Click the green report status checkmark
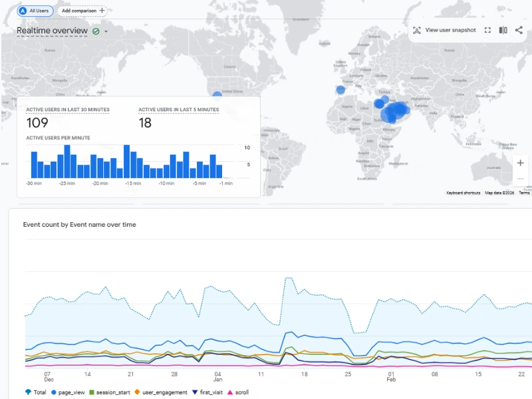This screenshot has width=532, height=399. tap(96, 31)
